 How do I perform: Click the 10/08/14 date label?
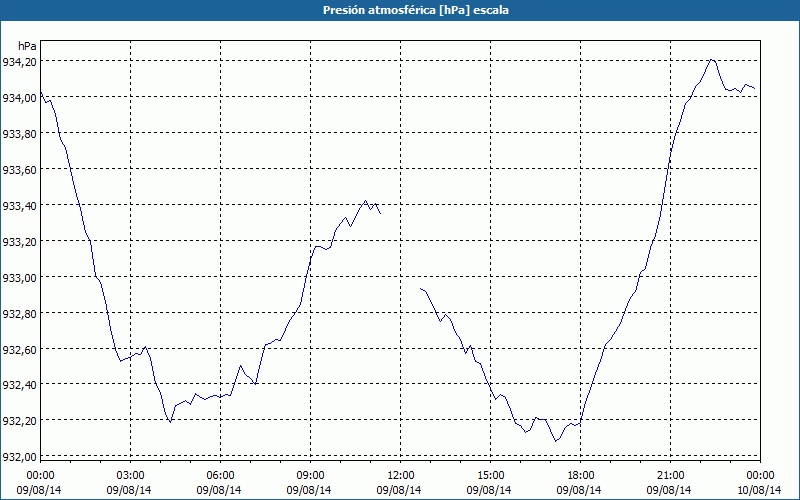tap(760, 490)
